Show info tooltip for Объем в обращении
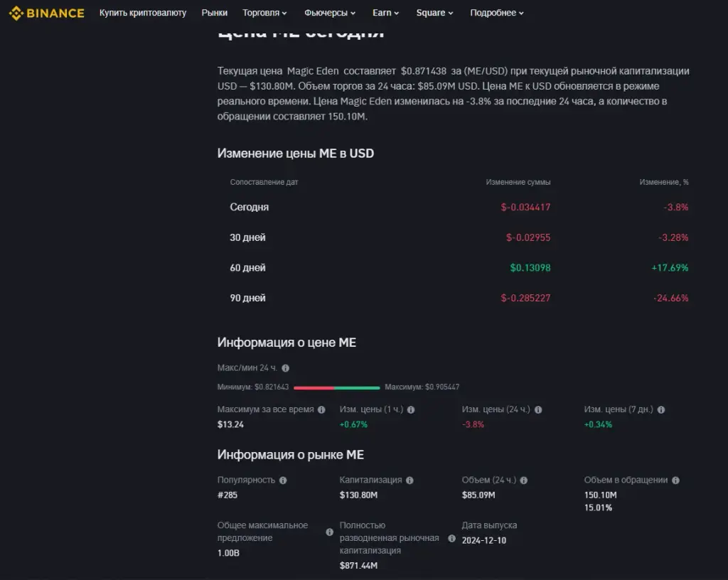The image size is (728, 580). 675,480
